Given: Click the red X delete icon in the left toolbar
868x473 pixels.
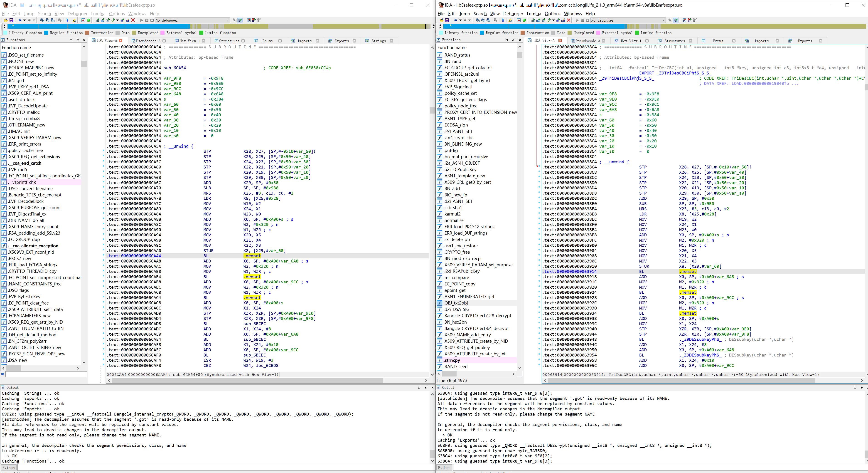Looking at the screenshot, I should [x=133, y=20].
